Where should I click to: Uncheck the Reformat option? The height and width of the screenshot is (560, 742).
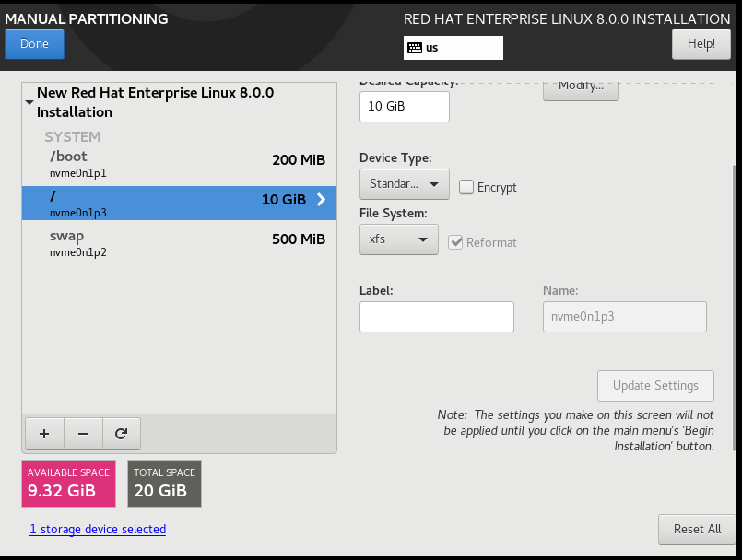(x=455, y=242)
